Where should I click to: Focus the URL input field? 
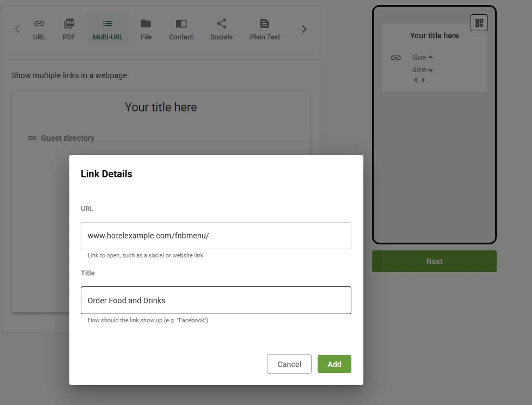(x=216, y=236)
